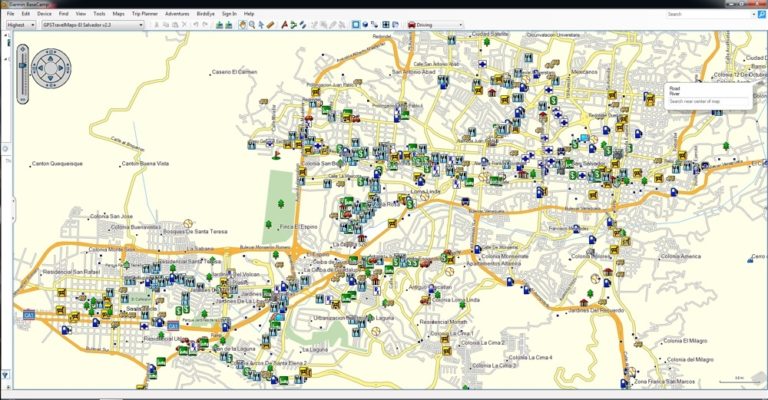The width and height of the screenshot is (768, 400).
Task: Switch to 3D map view icon
Action: 365,24
